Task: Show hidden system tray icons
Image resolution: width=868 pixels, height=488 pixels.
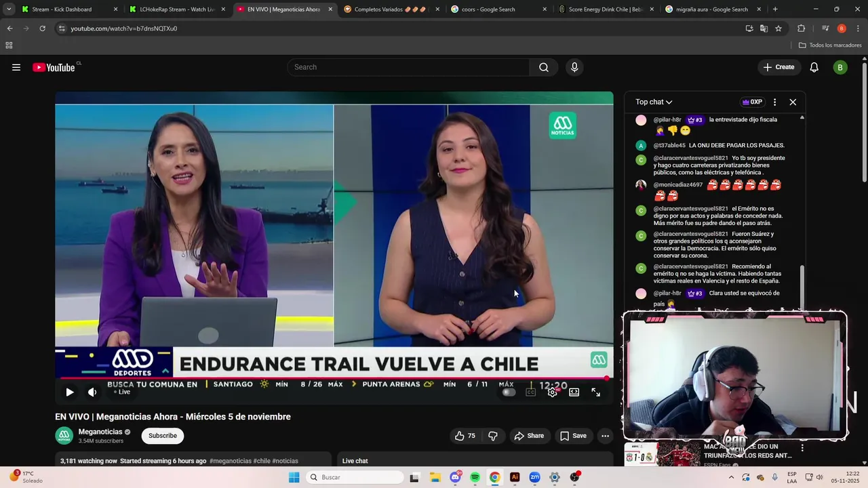Action: 731,477
